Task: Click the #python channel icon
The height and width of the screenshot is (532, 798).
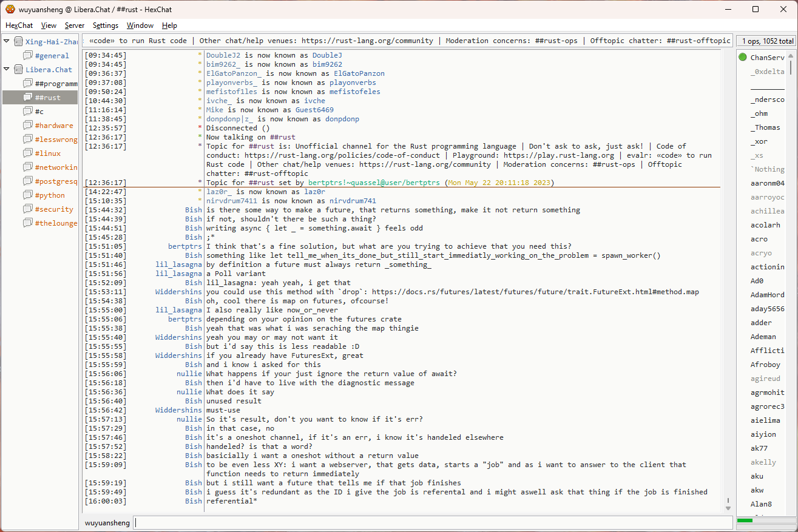Action: click(28, 195)
